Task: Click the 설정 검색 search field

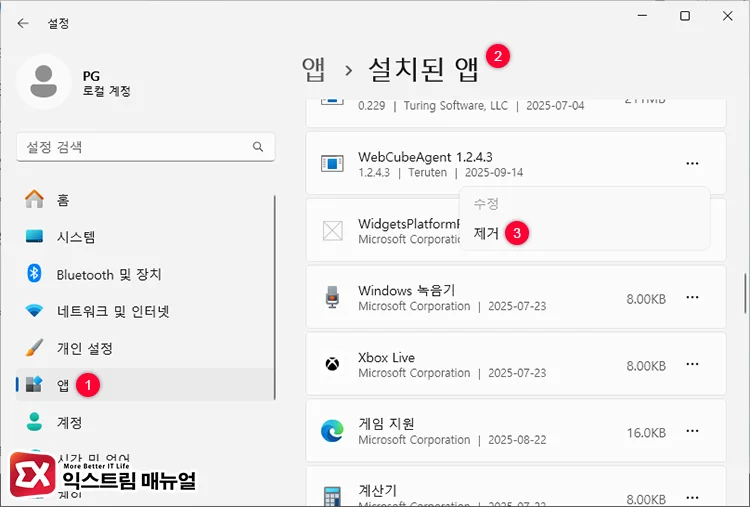Action: pos(146,147)
